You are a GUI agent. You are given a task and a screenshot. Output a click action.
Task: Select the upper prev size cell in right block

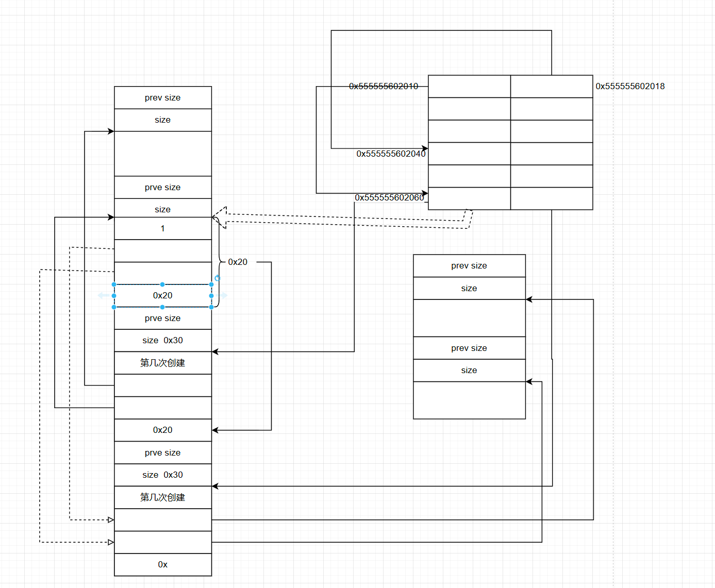pos(469,266)
